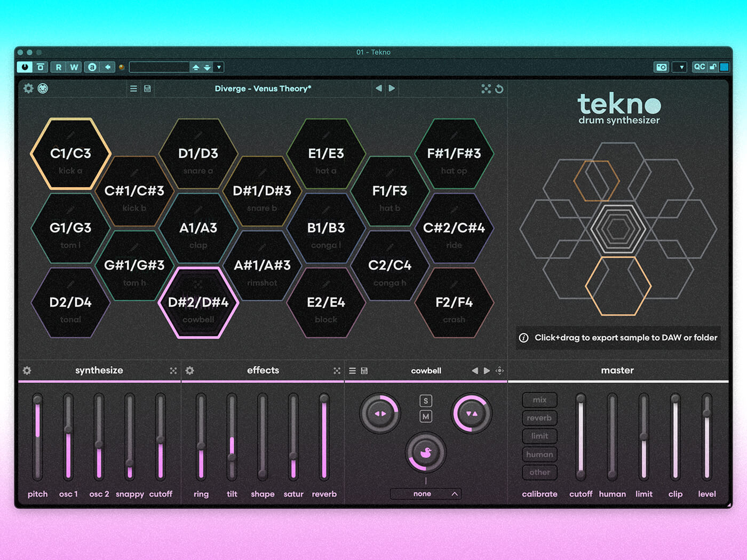Trigger the F2/F4 crash pad
This screenshot has width=747, height=560.
pyautogui.click(x=454, y=303)
